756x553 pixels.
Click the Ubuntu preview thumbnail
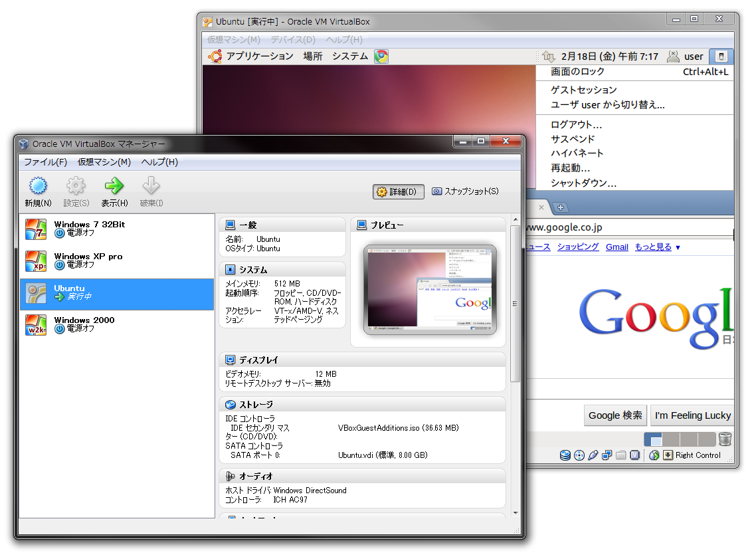pyautogui.click(x=430, y=290)
